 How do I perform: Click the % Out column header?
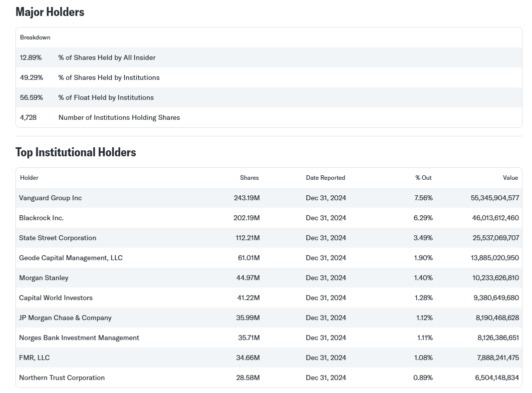coord(423,178)
